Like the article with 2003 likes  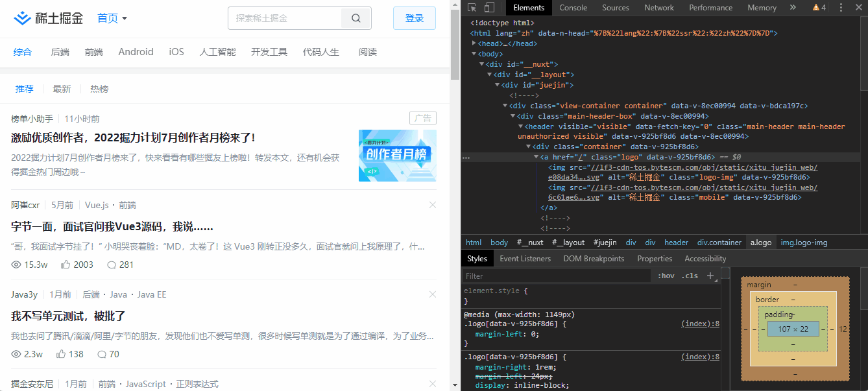click(x=66, y=265)
